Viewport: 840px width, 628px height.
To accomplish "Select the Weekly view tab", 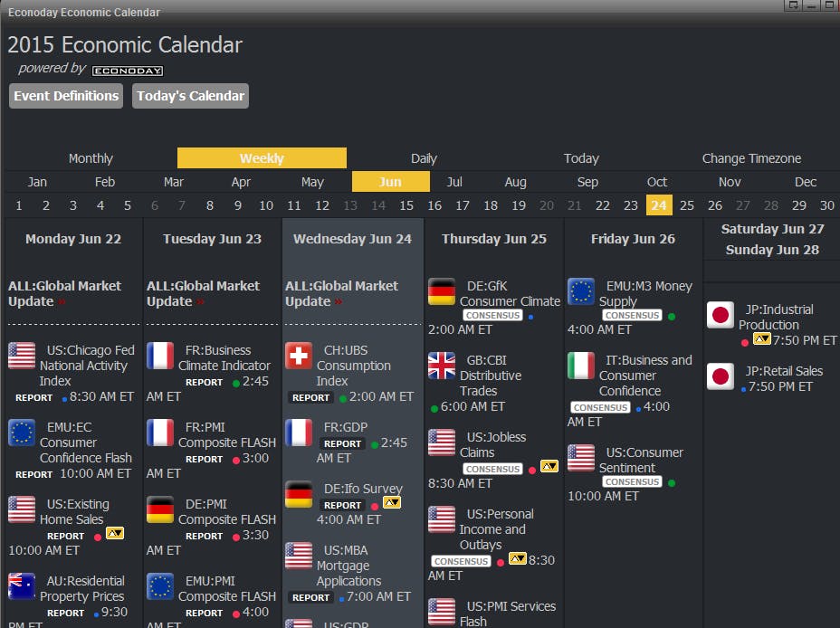I will point(262,158).
